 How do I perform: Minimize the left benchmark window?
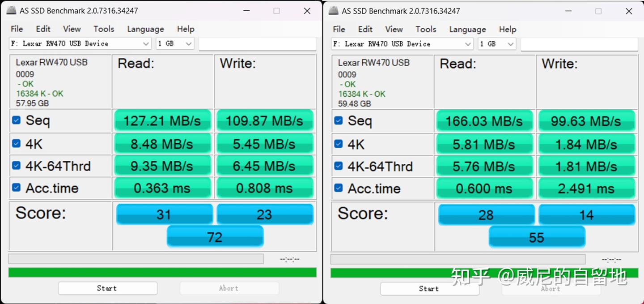point(246,11)
